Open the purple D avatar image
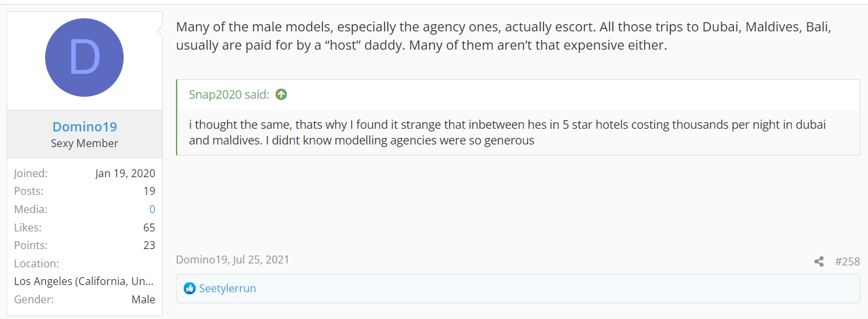The width and height of the screenshot is (868, 319). point(84,58)
